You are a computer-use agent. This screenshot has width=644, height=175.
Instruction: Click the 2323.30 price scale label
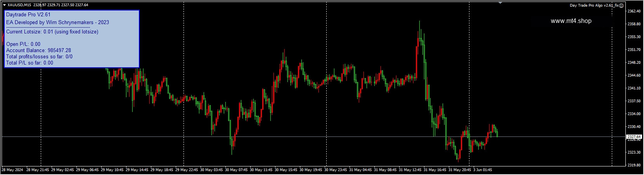pyautogui.click(x=634, y=152)
